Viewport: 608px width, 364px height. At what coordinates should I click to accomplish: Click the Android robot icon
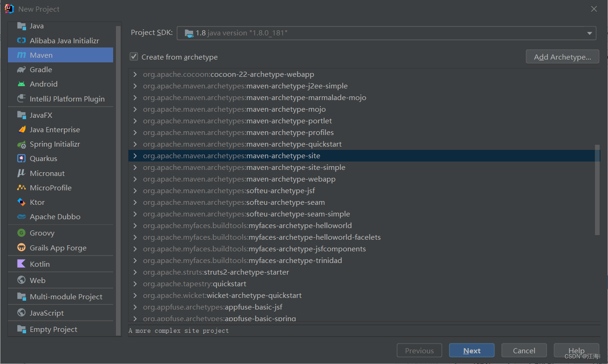click(x=21, y=84)
